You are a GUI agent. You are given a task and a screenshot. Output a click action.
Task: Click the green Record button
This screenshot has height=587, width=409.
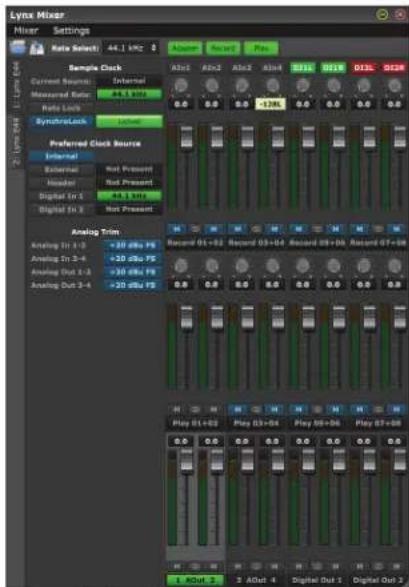(x=223, y=48)
